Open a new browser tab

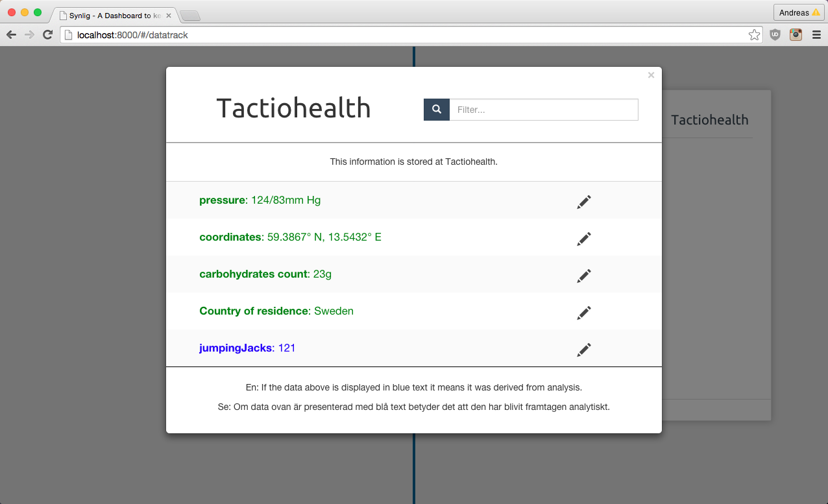pyautogui.click(x=190, y=16)
